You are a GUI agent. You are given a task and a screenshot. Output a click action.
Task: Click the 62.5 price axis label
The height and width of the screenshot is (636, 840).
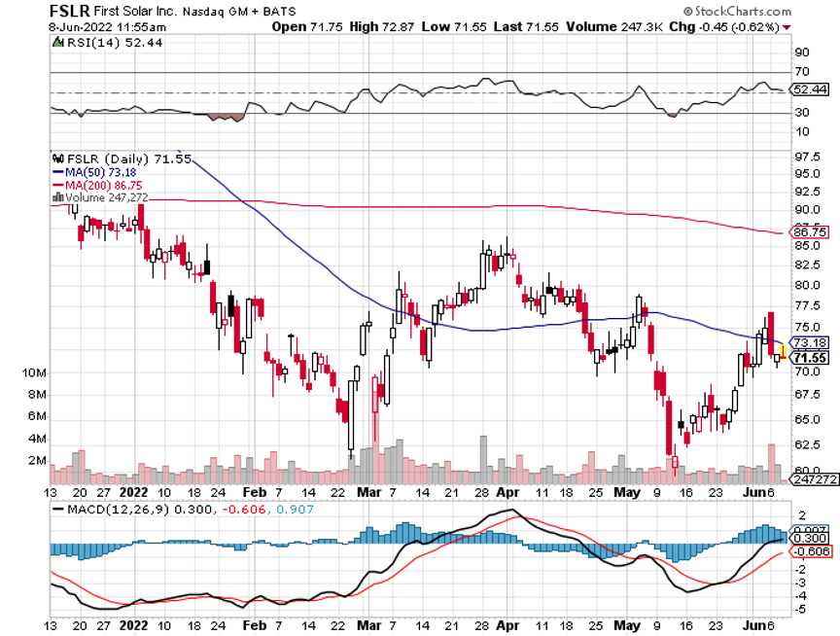(807, 445)
